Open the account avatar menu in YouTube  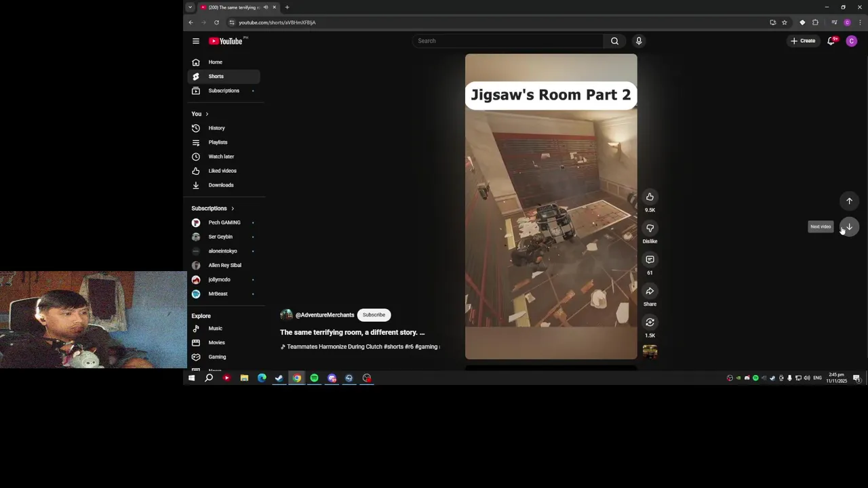[852, 41]
